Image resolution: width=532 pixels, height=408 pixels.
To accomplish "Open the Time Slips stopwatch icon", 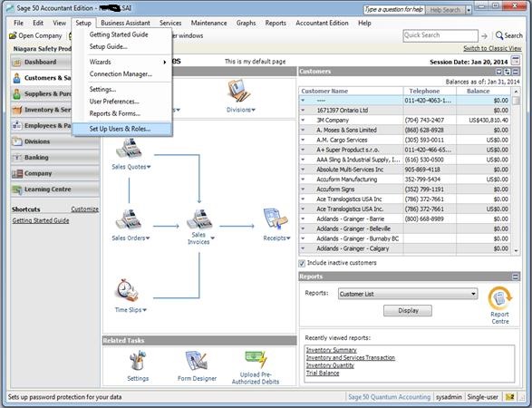I will click(x=128, y=290).
